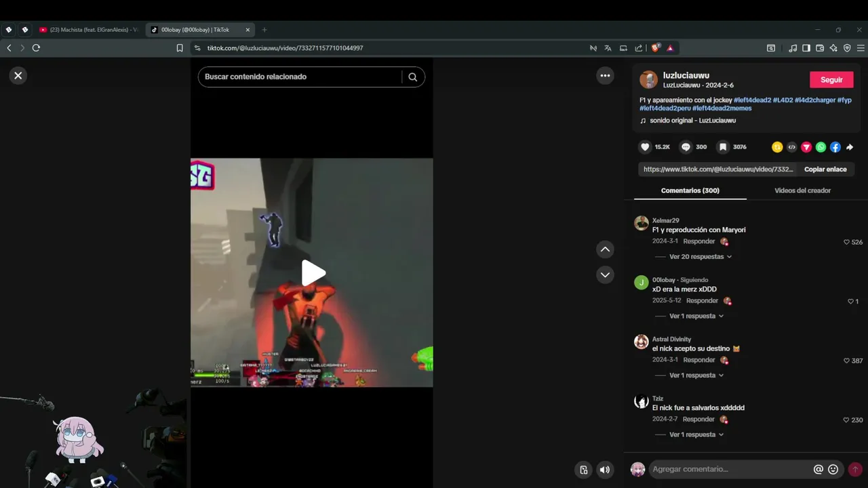Switch to YouTube Machista tab

point(88,30)
